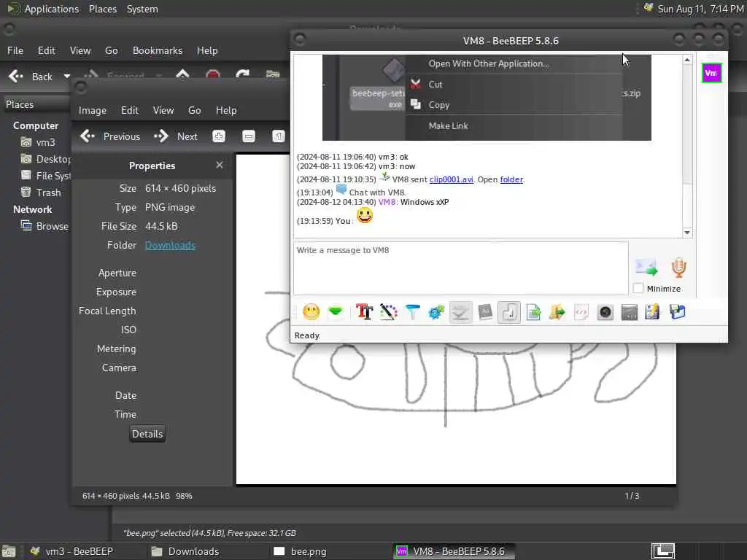Open the System menu in top panel
The height and width of the screenshot is (560, 747).
(142, 9)
